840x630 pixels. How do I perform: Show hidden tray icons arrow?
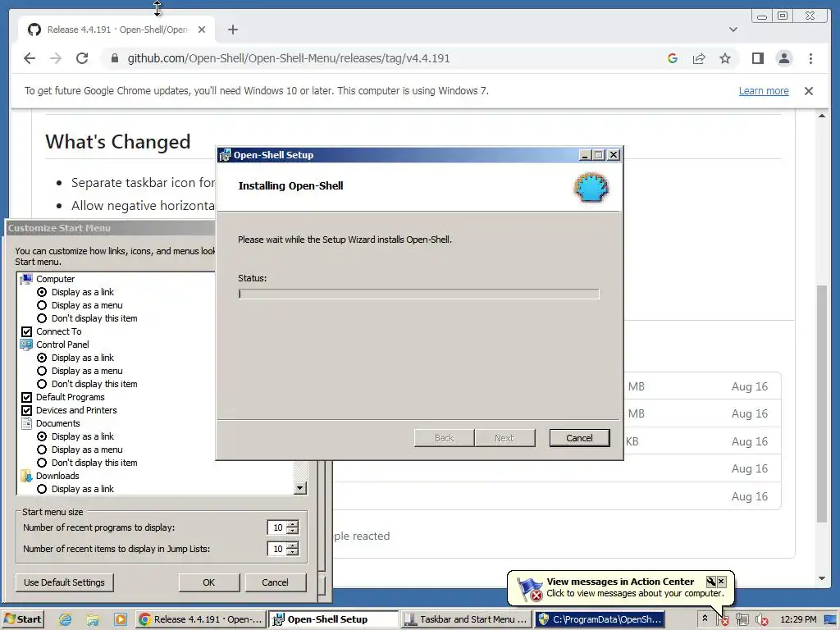point(705,619)
